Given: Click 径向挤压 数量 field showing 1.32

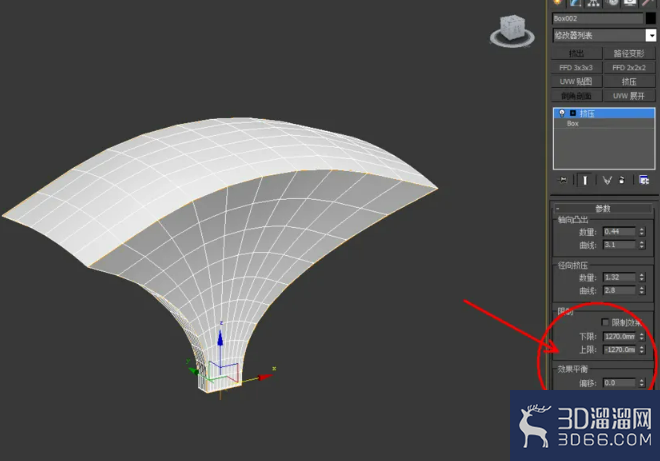Looking at the screenshot, I should click(620, 277).
